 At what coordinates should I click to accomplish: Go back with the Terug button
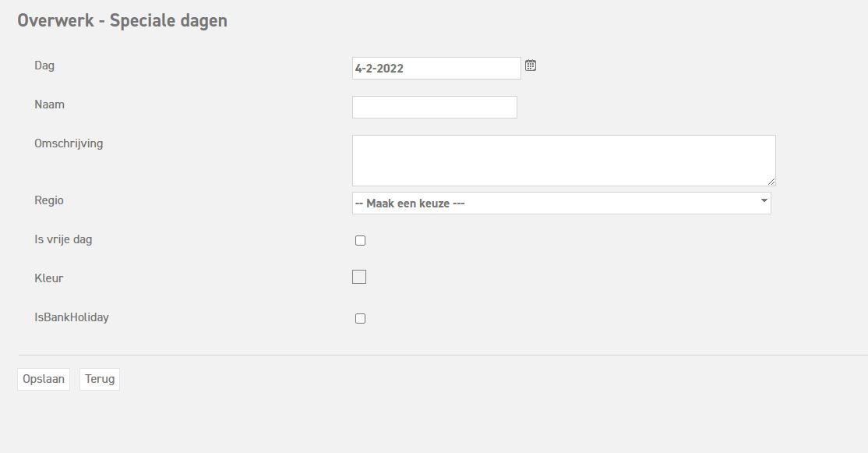(100, 379)
